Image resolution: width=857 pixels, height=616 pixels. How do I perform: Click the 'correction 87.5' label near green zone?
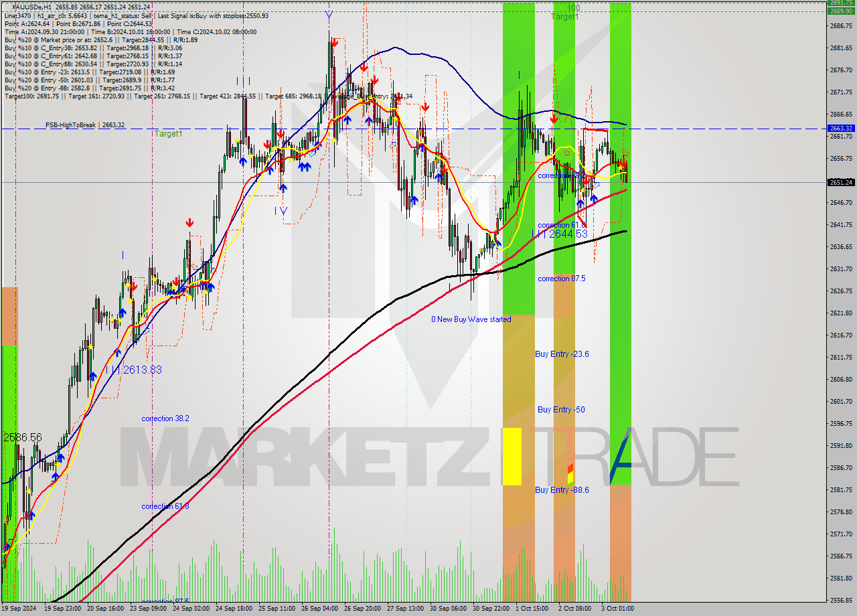pos(561,279)
